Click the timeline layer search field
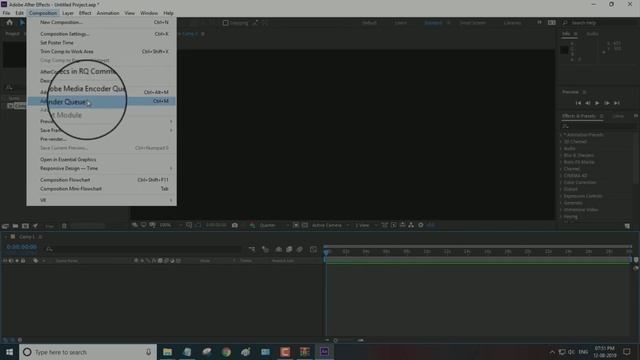 coord(145,249)
